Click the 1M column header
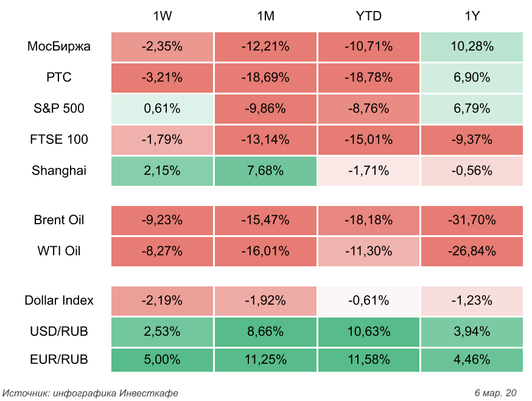Viewport: 532px width, 401px height. click(265, 16)
